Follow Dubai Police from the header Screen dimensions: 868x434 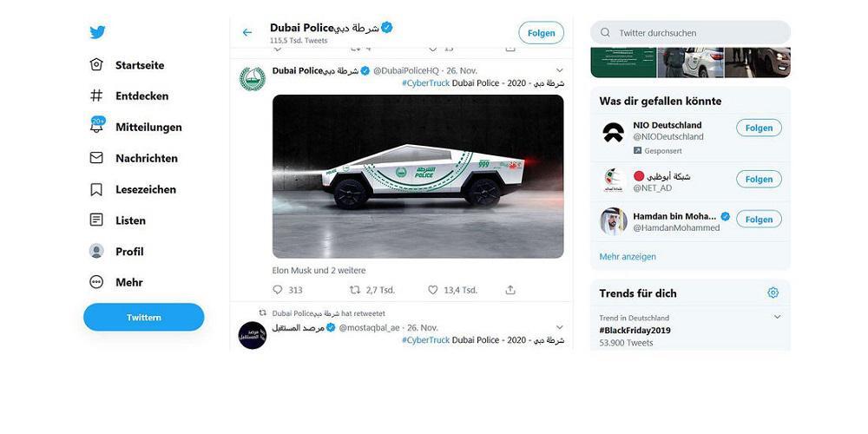pos(541,33)
